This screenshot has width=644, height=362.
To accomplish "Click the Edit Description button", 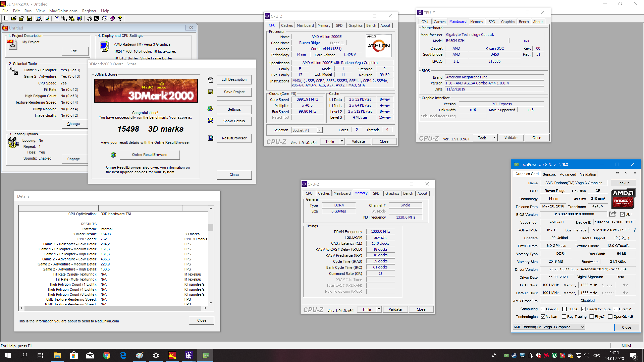I will tap(234, 79).
